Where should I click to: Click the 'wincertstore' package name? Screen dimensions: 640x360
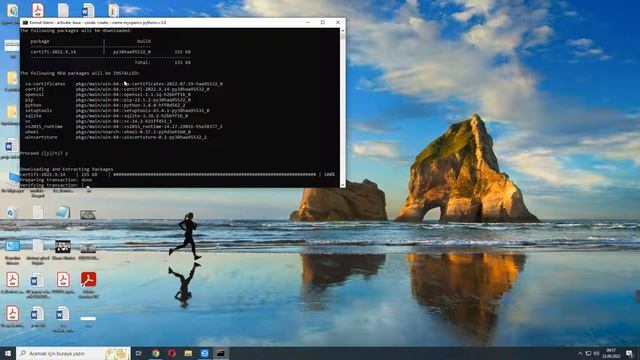(x=41, y=137)
